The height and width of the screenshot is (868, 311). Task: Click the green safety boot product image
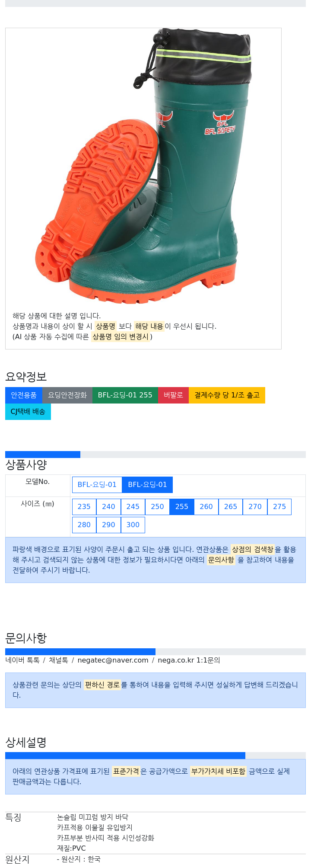(143, 166)
